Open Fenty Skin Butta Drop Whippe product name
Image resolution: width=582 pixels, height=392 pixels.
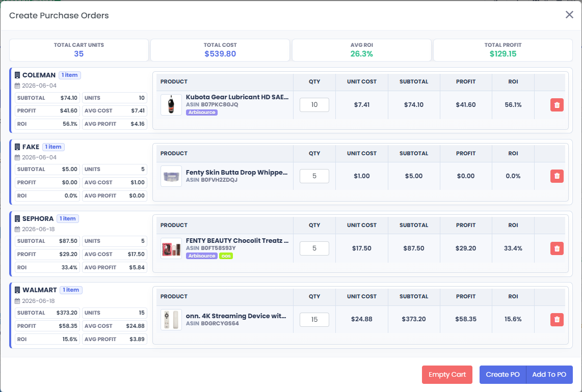pos(237,173)
